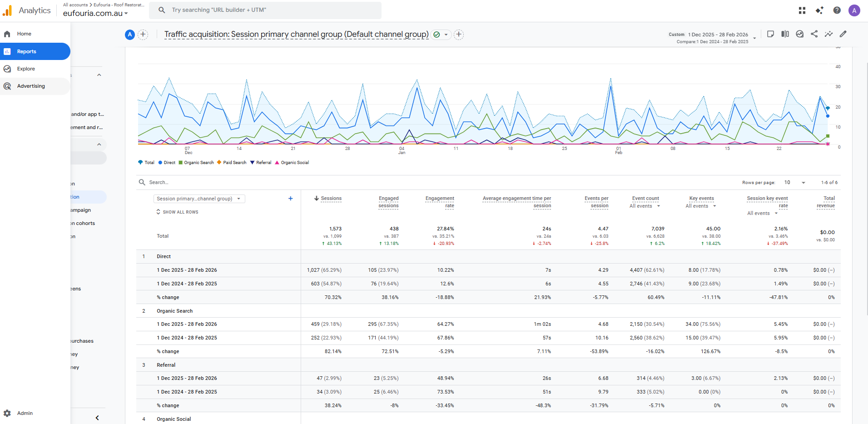The height and width of the screenshot is (424, 868).
Task: Open the custom date range picker
Action: click(x=712, y=37)
